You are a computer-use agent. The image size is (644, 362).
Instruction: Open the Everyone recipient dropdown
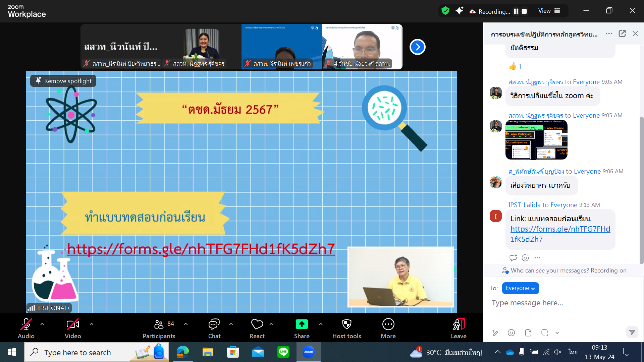click(520, 288)
